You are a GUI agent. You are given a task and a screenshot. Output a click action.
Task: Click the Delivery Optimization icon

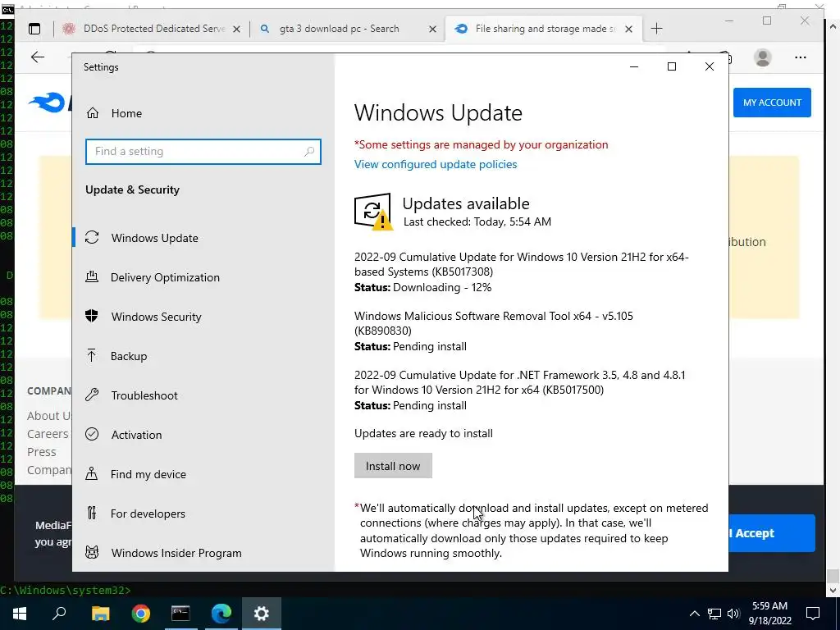[92, 276]
